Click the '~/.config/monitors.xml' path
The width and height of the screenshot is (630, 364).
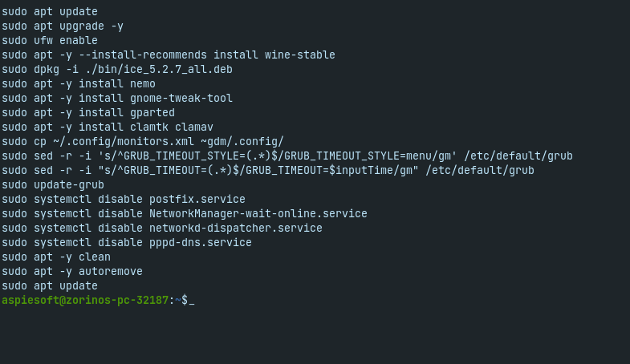[x=124, y=142]
